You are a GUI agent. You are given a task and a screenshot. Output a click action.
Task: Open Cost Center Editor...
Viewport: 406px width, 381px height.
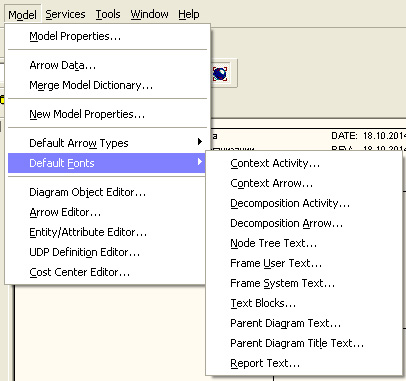[107, 272]
